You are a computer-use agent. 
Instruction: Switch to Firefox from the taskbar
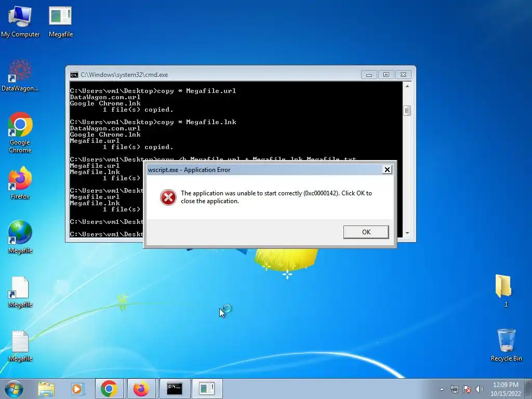(141, 389)
